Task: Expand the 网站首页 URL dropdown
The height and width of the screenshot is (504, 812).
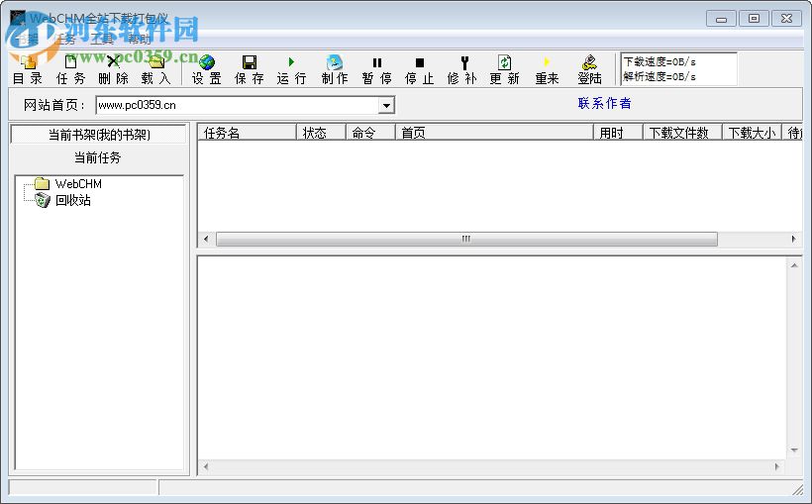Action: pos(386,105)
